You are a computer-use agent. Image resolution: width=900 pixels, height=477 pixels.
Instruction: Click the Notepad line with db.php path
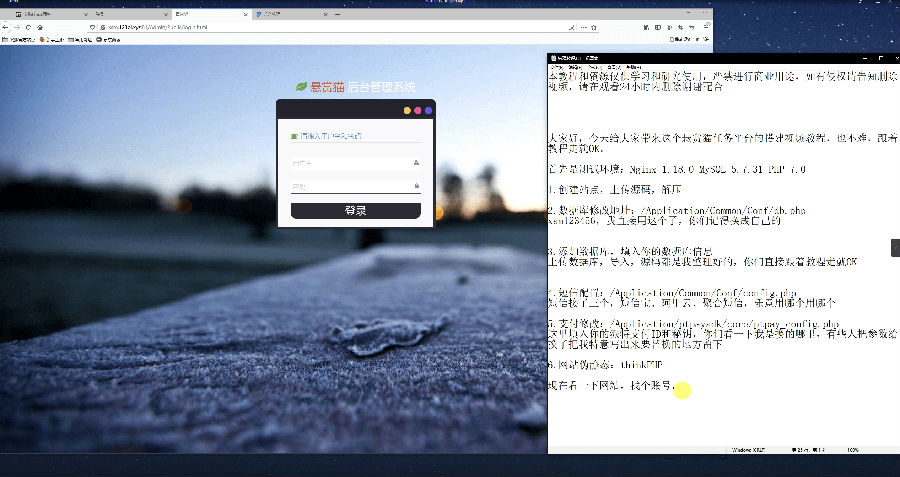[677, 211]
